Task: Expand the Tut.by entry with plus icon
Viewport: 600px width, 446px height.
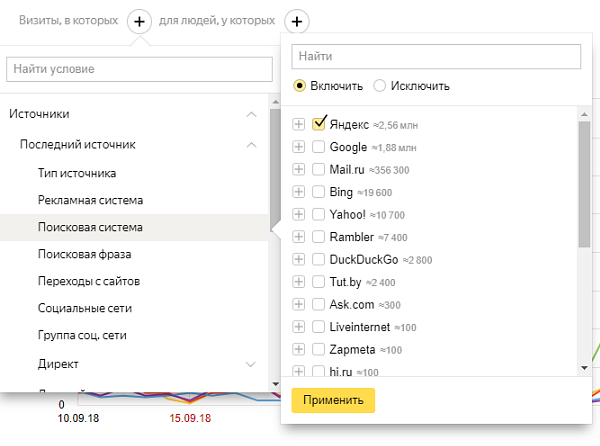Action: [298, 282]
